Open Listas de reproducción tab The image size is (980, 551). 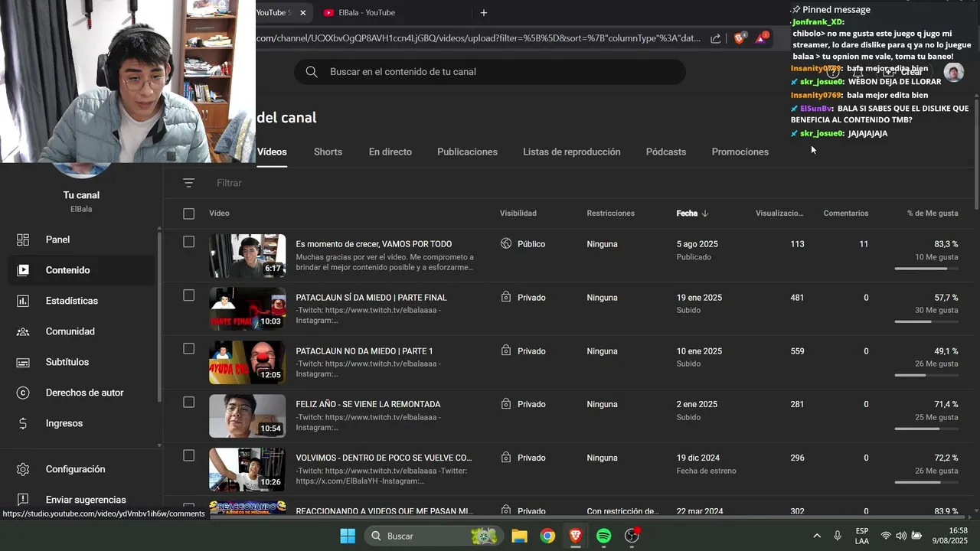click(x=572, y=152)
